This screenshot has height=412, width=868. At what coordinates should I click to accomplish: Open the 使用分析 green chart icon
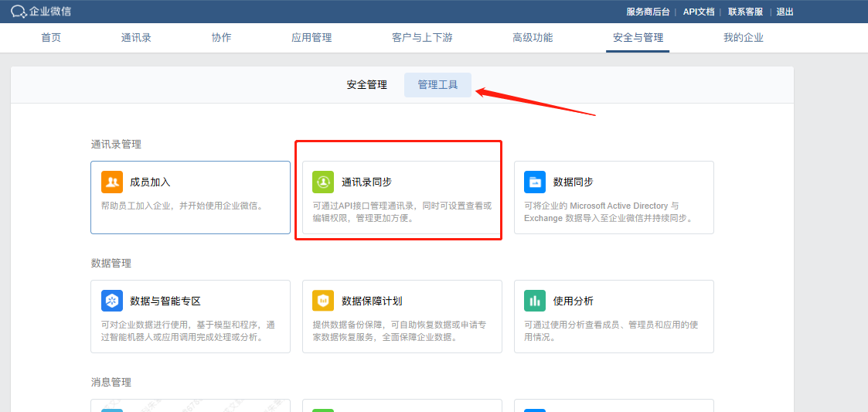536,301
